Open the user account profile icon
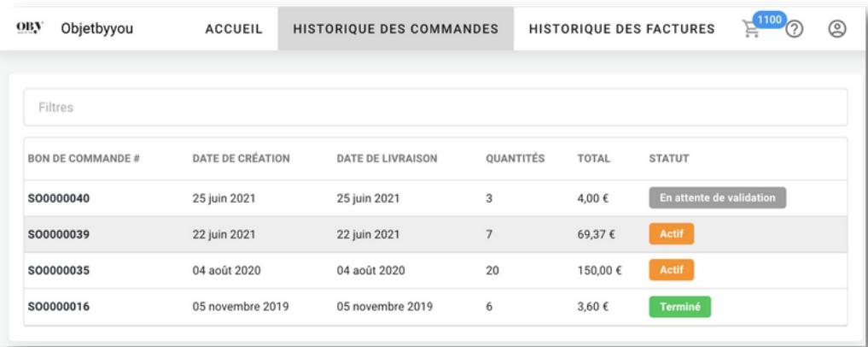The height and width of the screenshot is (347, 868). pos(837,29)
